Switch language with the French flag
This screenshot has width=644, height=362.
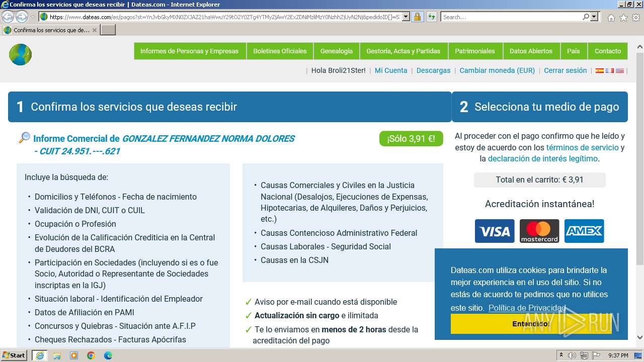click(x=610, y=71)
